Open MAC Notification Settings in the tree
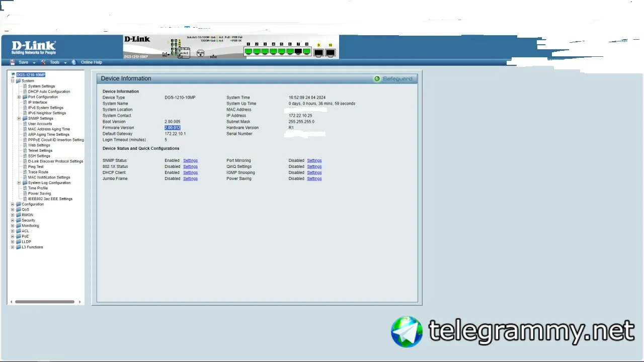Screen dimensions: 644x362 pos(49,177)
